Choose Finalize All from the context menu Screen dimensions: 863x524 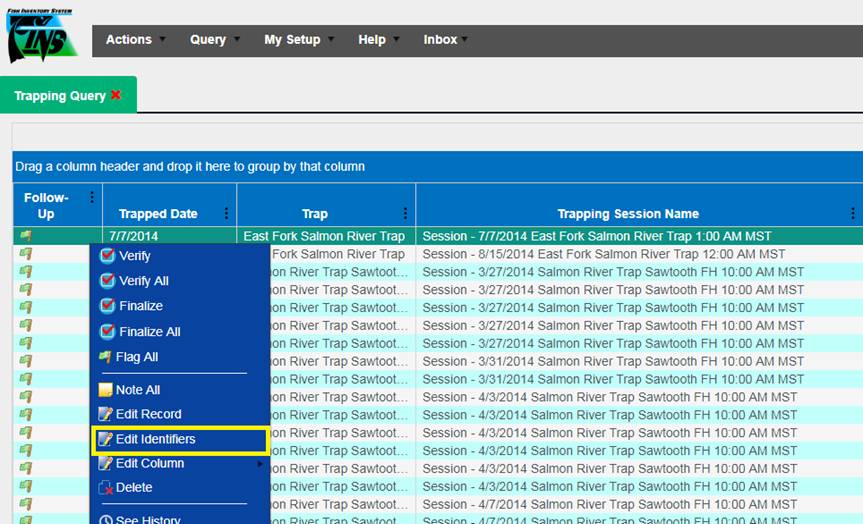click(148, 332)
